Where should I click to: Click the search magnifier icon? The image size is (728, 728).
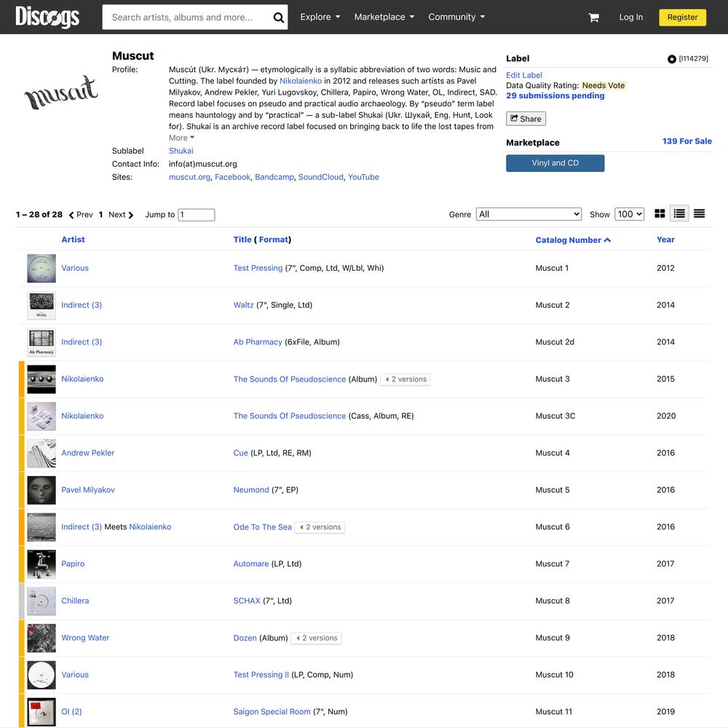[x=279, y=17]
